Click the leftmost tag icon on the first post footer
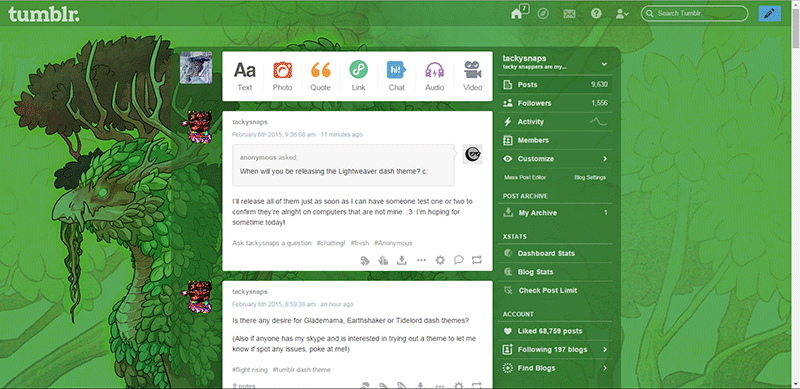The image size is (800, 389). tap(365, 260)
